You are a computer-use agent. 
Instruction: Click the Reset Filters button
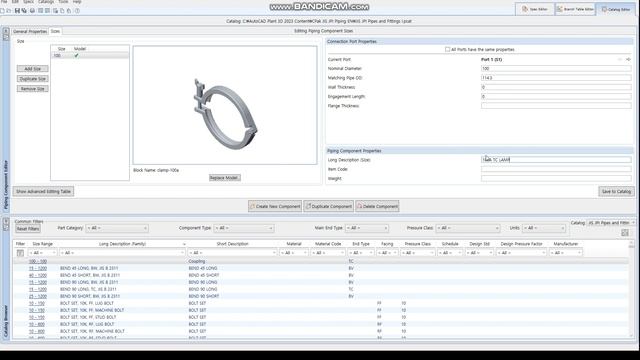[x=28, y=229]
